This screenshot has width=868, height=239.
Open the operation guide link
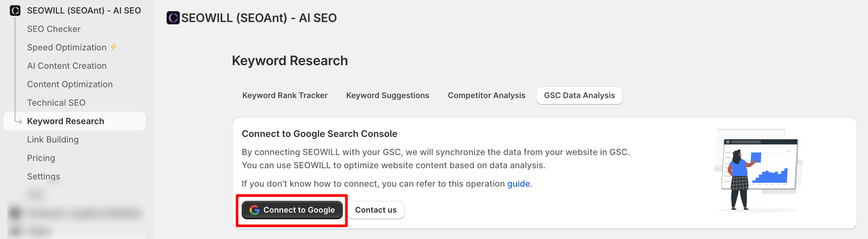(x=518, y=184)
